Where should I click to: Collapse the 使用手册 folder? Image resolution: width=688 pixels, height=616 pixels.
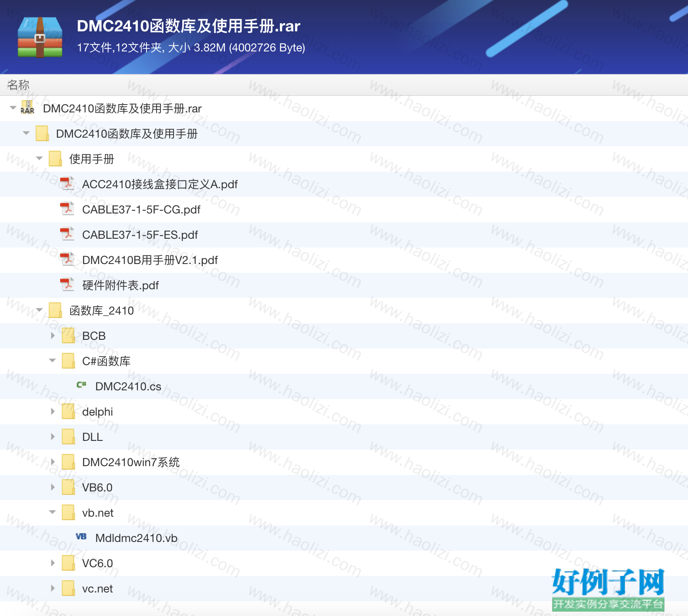pyautogui.click(x=39, y=158)
